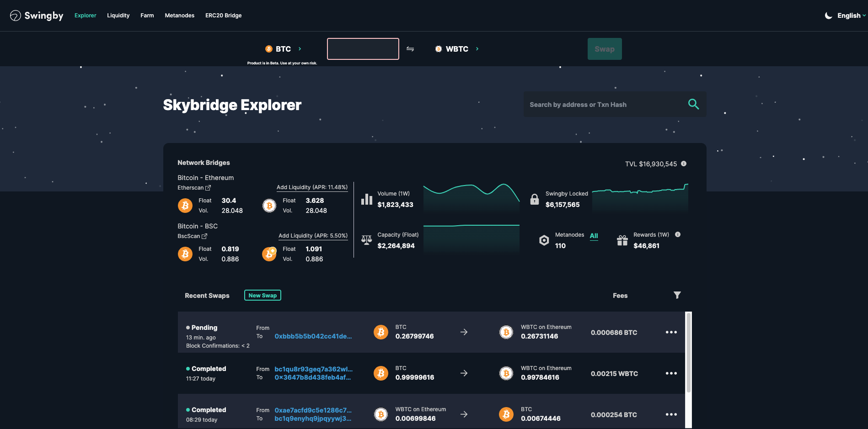Click the Fees column header

[x=620, y=296]
